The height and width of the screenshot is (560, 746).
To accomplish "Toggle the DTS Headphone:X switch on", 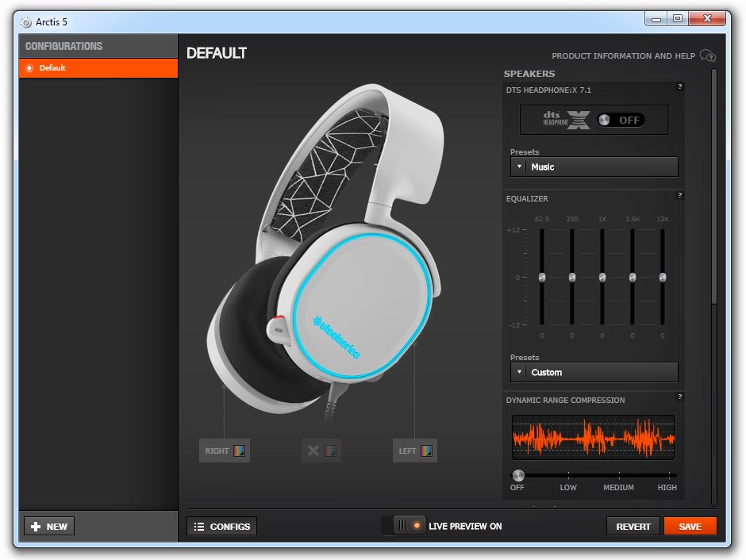I will [621, 120].
